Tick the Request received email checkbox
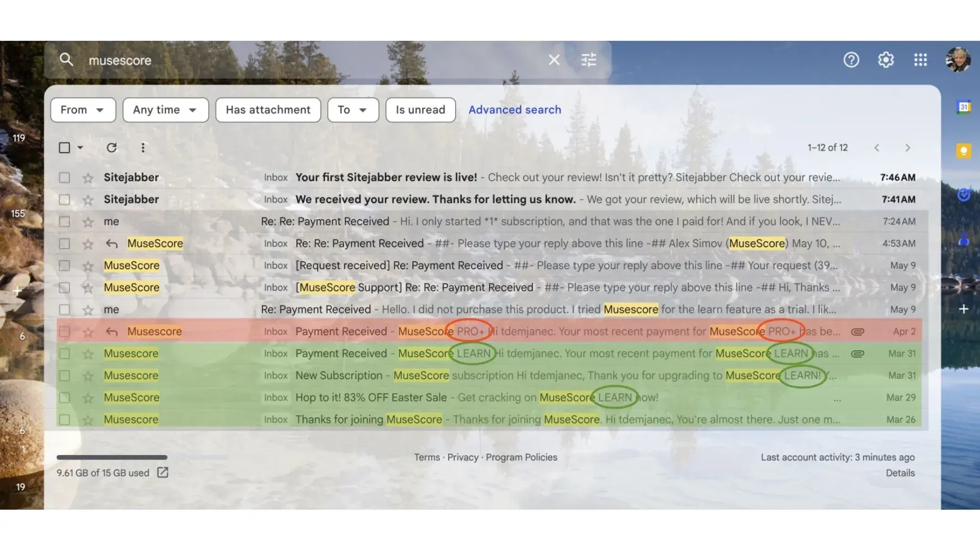 point(64,266)
